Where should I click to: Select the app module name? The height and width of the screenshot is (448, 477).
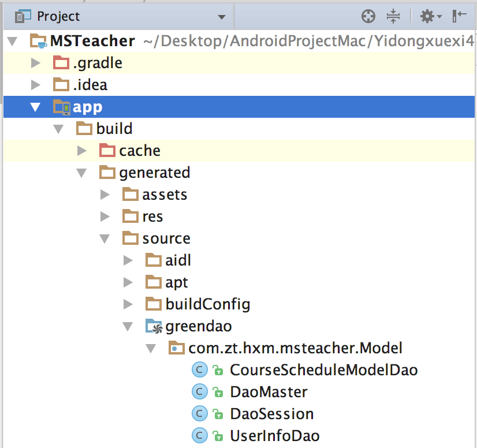point(87,107)
